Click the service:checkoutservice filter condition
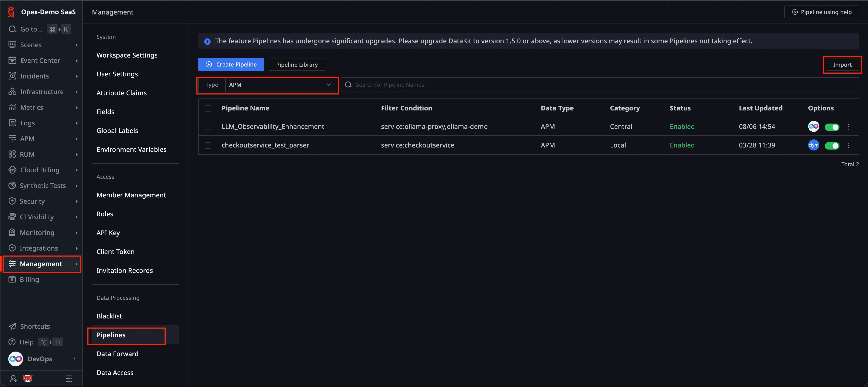Viewport: 868px width, 387px height. coord(417,145)
